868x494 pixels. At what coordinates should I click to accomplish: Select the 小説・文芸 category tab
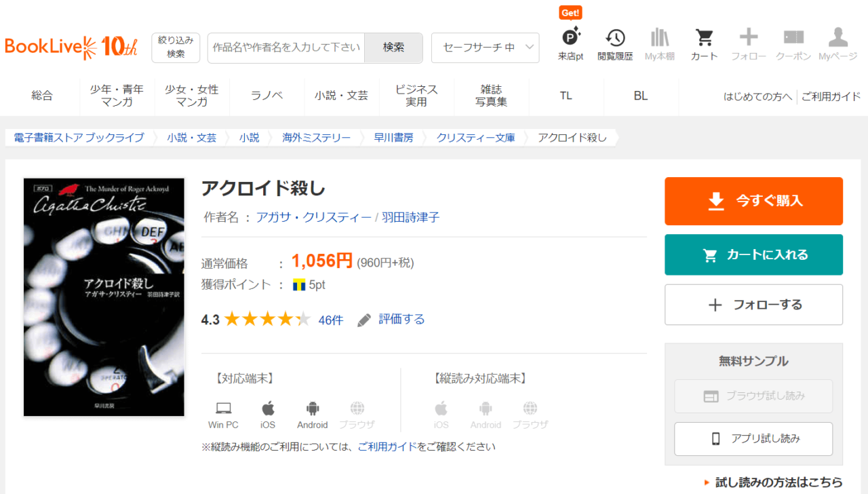coord(341,96)
